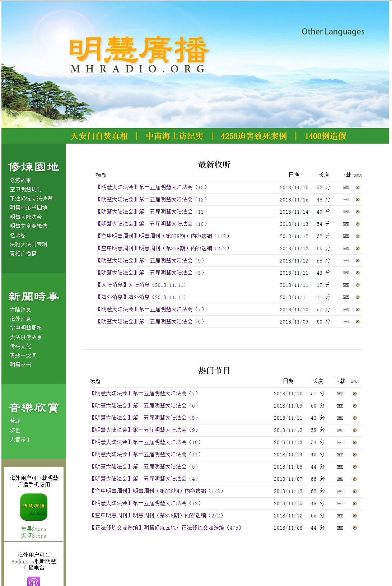Play WMA for 正法修炼交流选编（475）

point(355,528)
